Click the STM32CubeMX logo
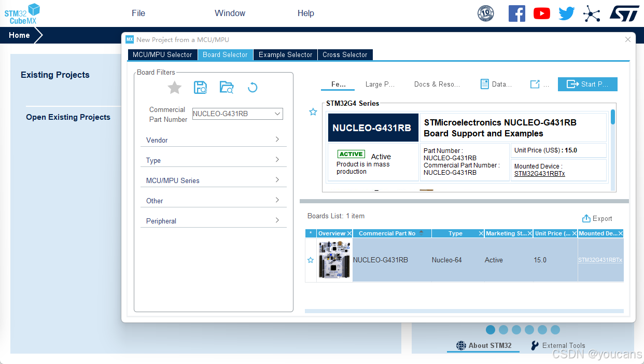The height and width of the screenshot is (364, 644). [22, 13]
